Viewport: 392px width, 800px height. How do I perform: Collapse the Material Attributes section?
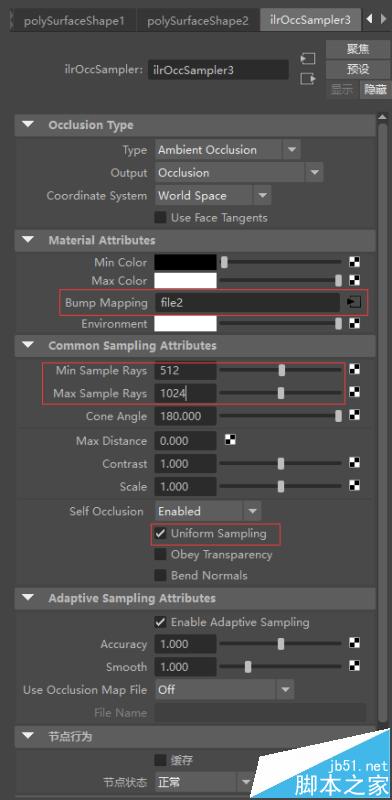[28, 240]
